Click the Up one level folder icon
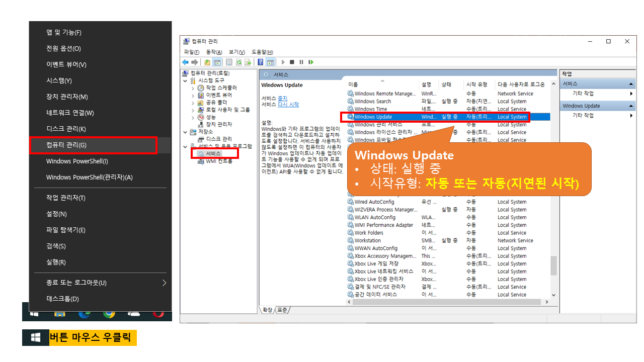The width and height of the screenshot is (644, 362). 207,62
